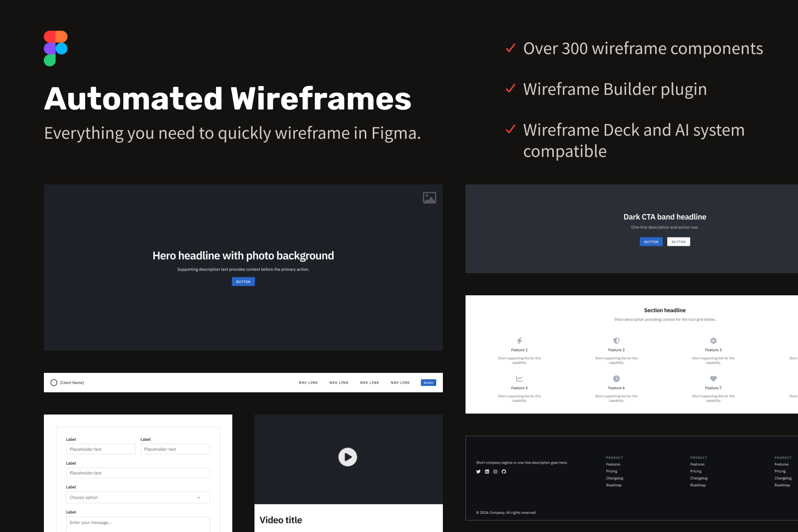Open the GitHub icon in the footer
Image resolution: width=798 pixels, height=532 pixels.
click(504, 472)
